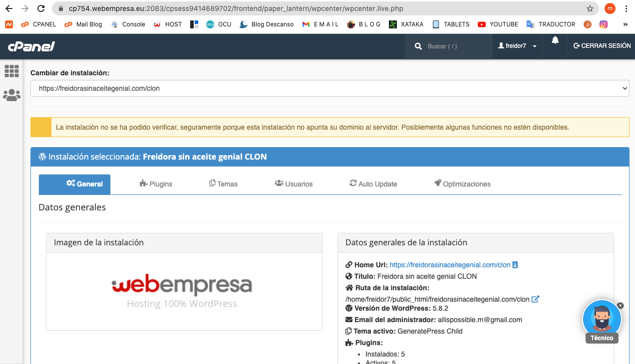Open the CPANEL bookmark
635x364 pixels.
38,24
